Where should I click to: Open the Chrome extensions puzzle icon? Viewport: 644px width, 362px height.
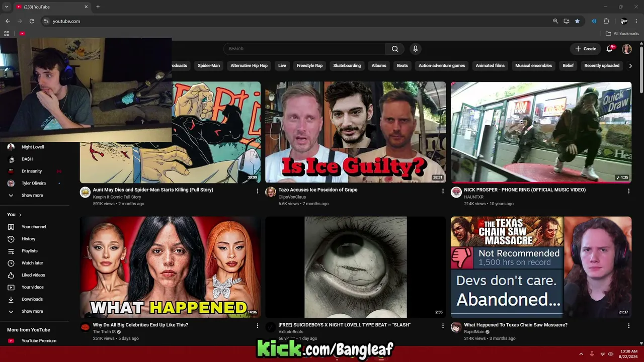click(x=606, y=21)
